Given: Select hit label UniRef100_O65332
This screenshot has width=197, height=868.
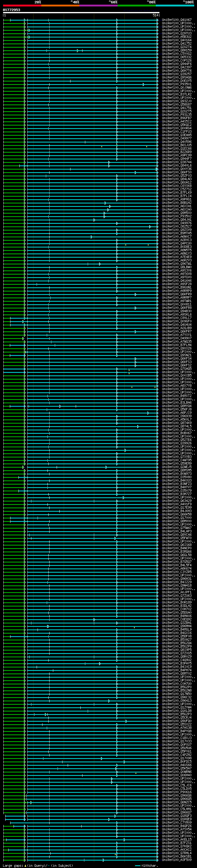Looking at the screenshot, I should [177, 57].
